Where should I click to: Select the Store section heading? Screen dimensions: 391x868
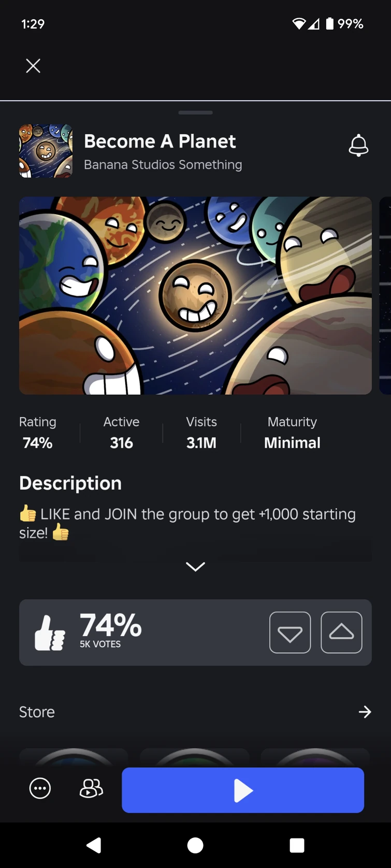click(37, 712)
